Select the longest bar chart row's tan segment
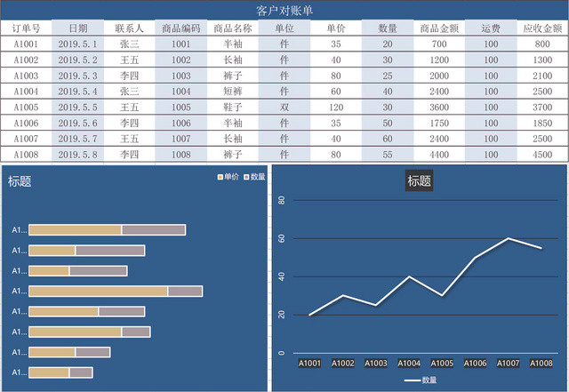Image resolution: width=569 pixels, height=392 pixels. pyautogui.click(x=99, y=291)
